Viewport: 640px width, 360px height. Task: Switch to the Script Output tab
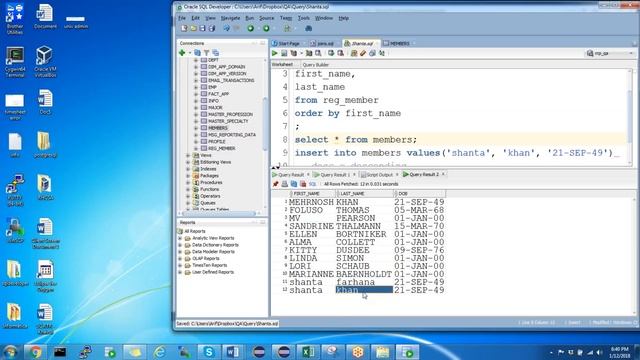379,175
